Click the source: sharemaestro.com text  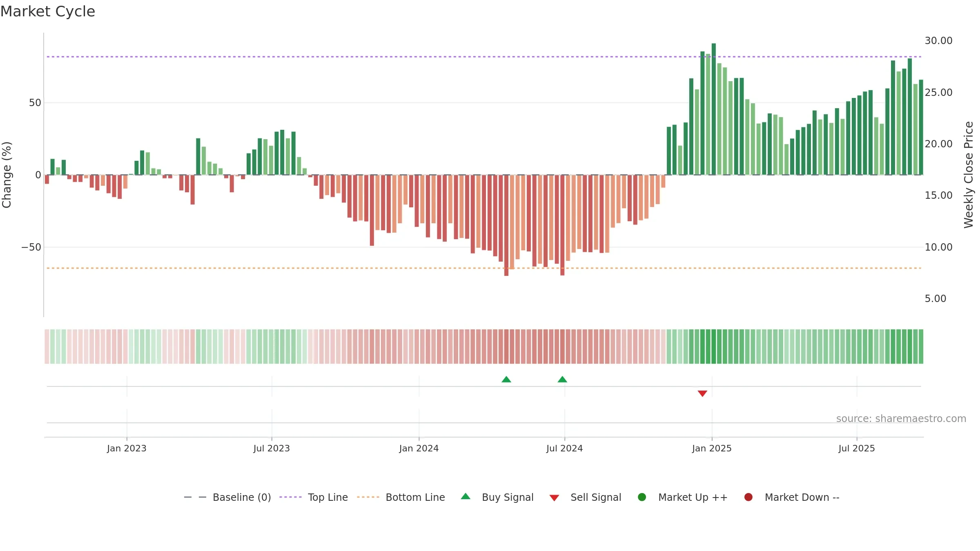pyautogui.click(x=901, y=419)
